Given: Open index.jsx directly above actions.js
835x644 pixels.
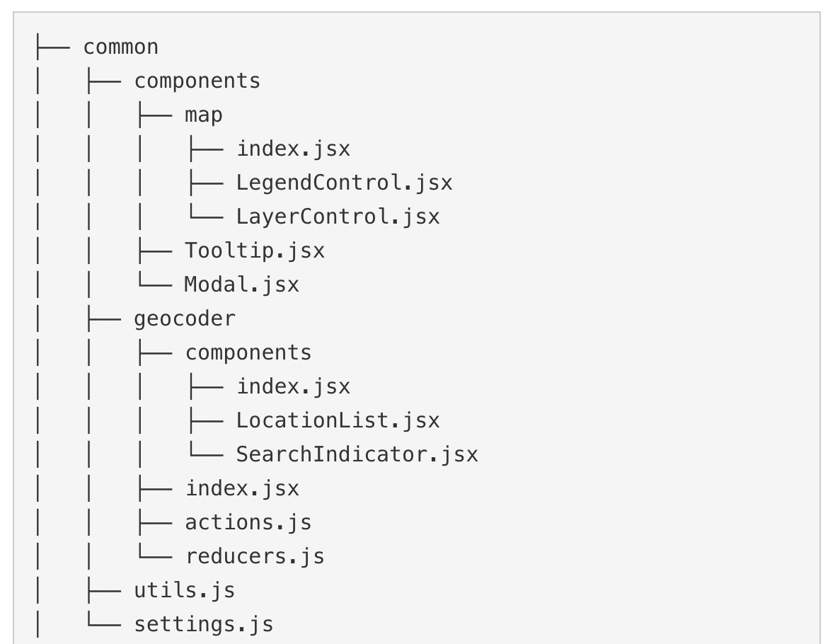Looking at the screenshot, I should point(242,488).
